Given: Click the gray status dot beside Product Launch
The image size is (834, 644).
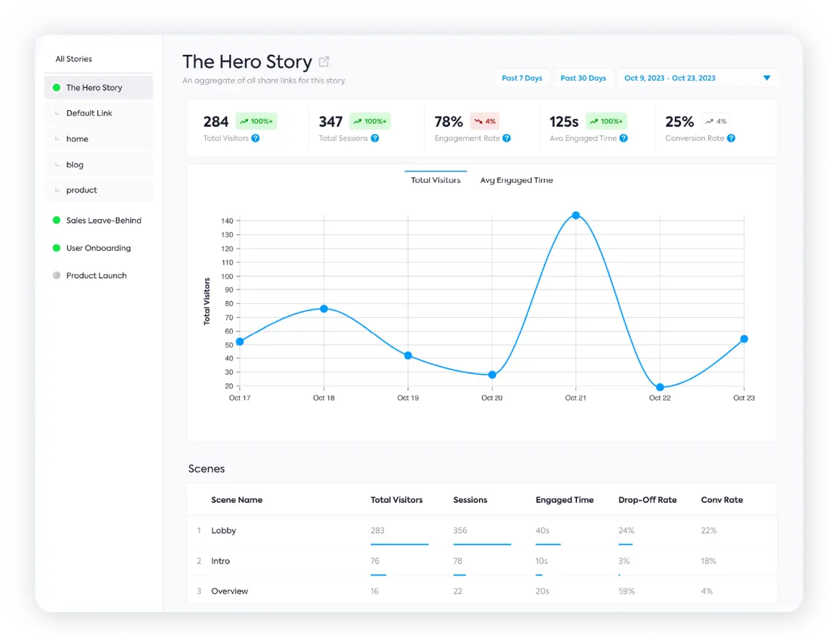Looking at the screenshot, I should [56, 275].
